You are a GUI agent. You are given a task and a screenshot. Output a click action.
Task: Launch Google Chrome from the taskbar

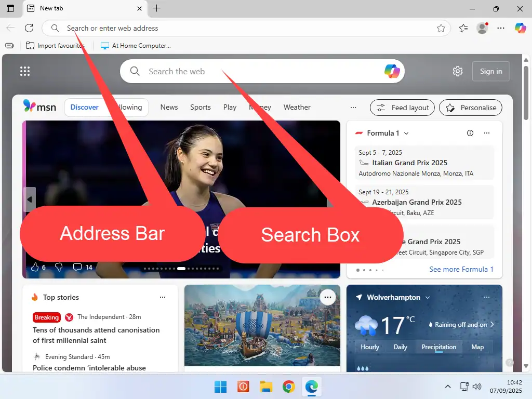click(289, 387)
